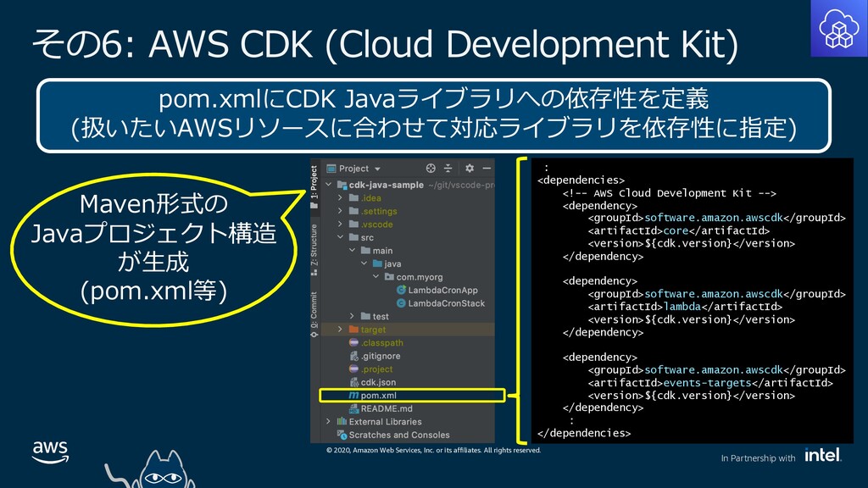
Task: Select cdk-java-sample project name
Action: click(x=387, y=185)
